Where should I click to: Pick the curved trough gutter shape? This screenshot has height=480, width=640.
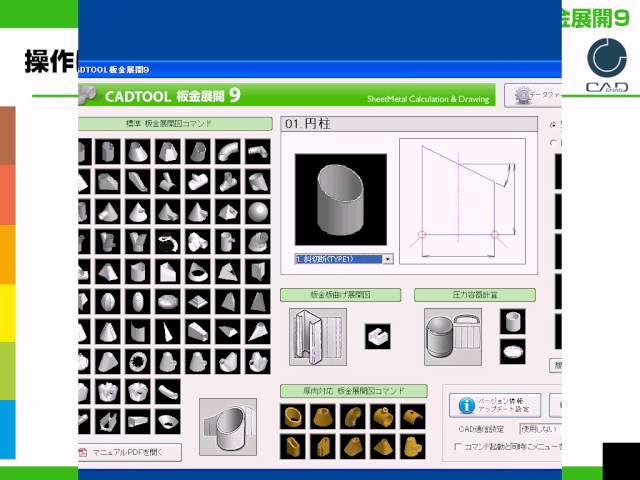pyautogui.click(x=168, y=392)
